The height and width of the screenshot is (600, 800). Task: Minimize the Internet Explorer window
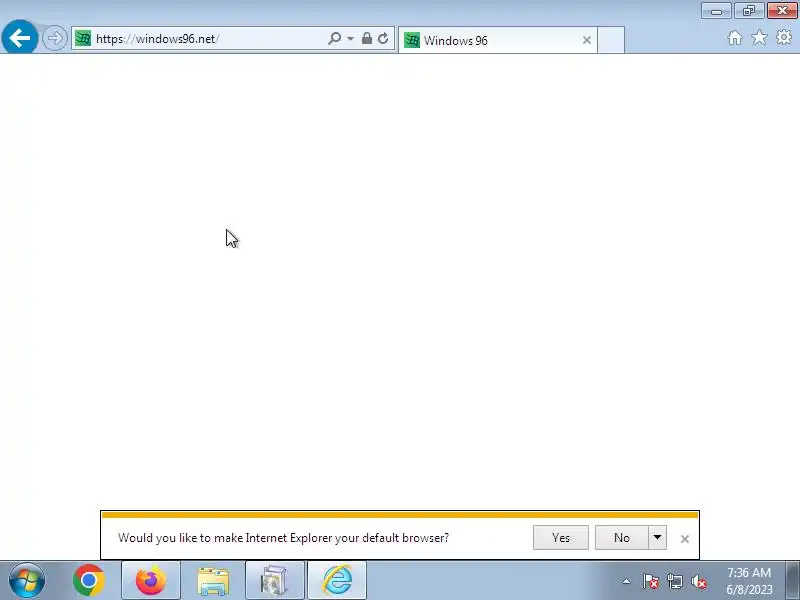pos(716,11)
